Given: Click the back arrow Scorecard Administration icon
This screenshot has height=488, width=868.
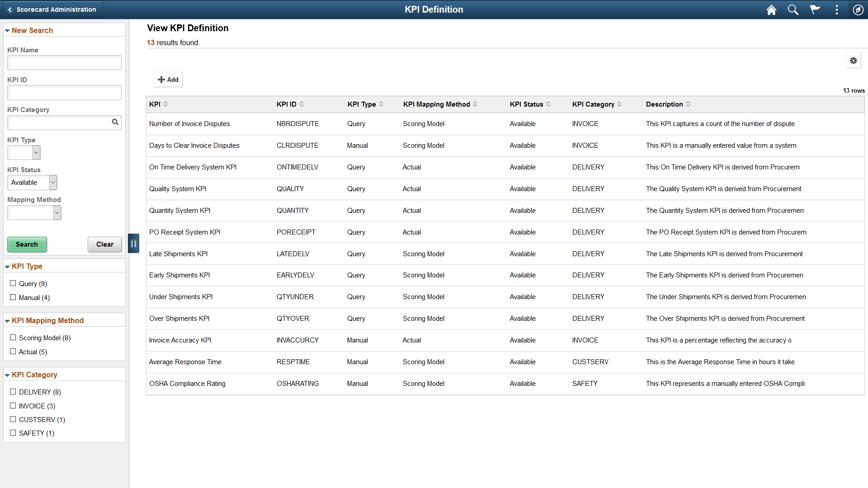Looking at the screenshot, I should (9, 9).
